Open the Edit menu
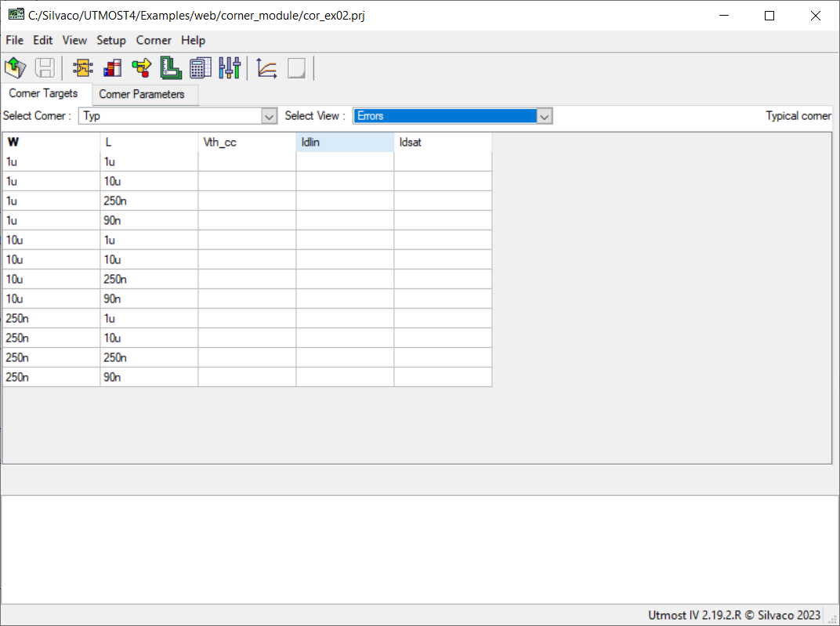Viewport: 840px width, 626px height. [x=43, y=40]
